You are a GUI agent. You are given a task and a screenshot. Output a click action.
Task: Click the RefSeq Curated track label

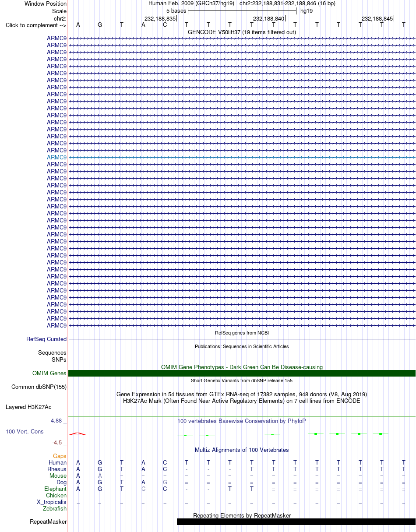(46, 339)
